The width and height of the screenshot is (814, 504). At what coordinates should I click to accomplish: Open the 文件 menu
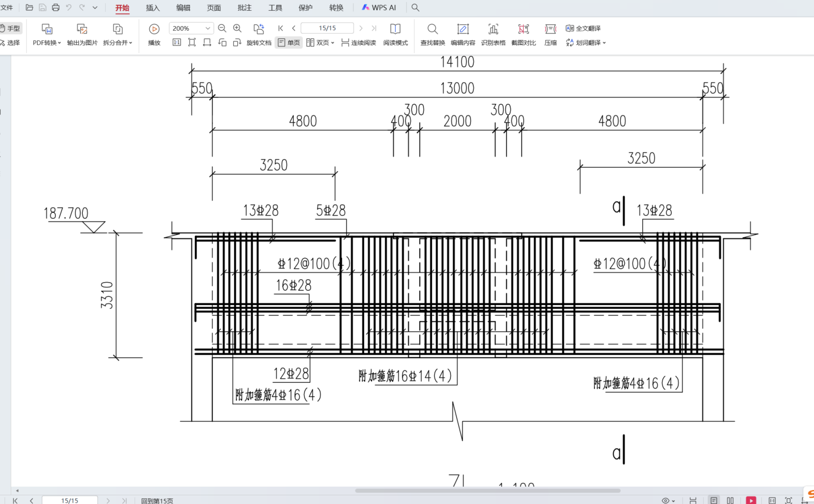point(7,8)
